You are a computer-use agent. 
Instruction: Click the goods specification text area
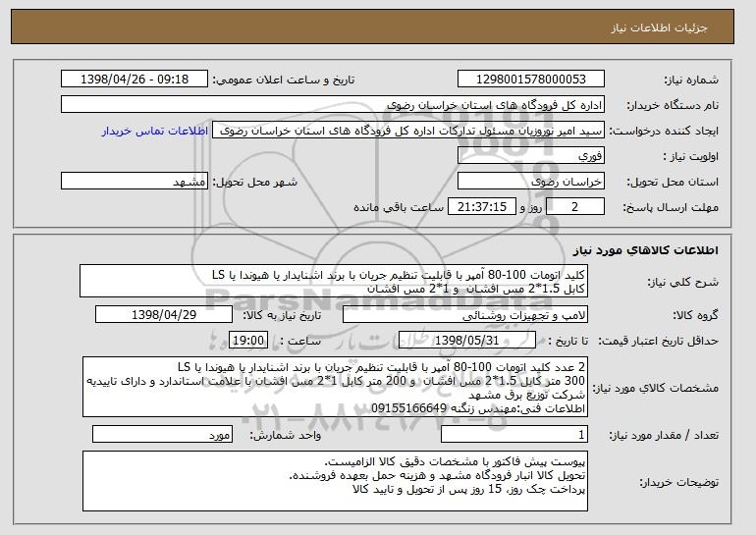click(335, 387)
